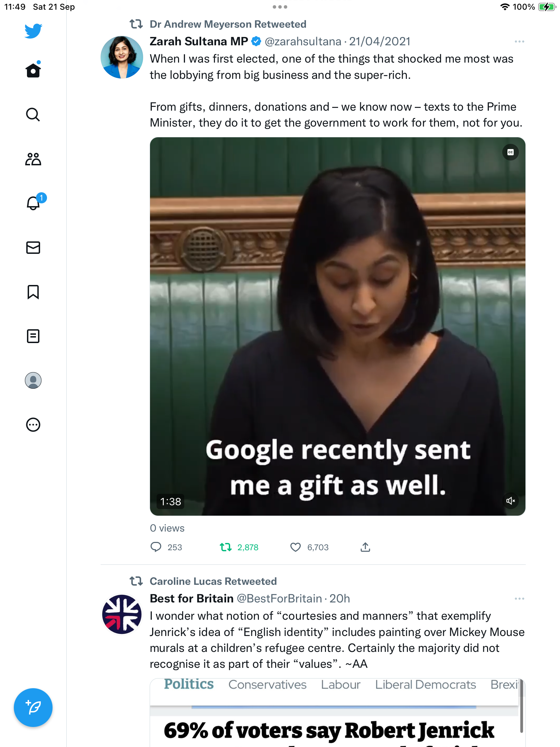Tap the Twitter bird logo
560x747 pixels.
click(33, 31)
